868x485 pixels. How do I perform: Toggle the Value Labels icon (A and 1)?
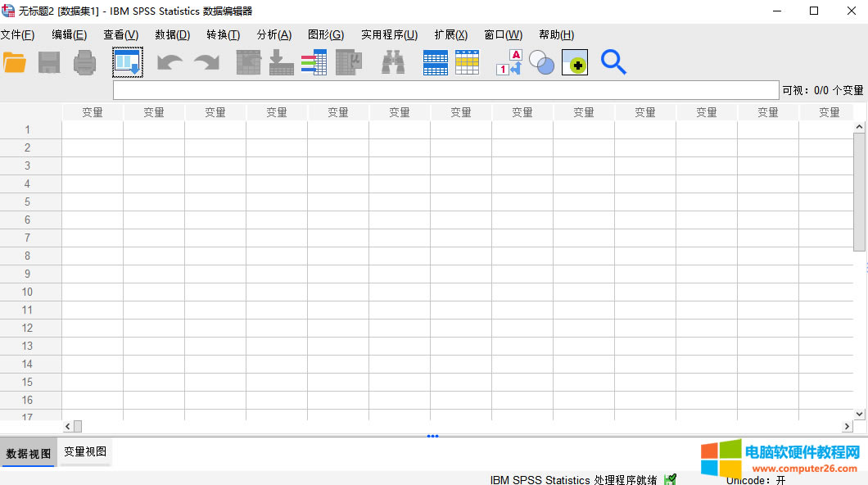pos(509,63)
